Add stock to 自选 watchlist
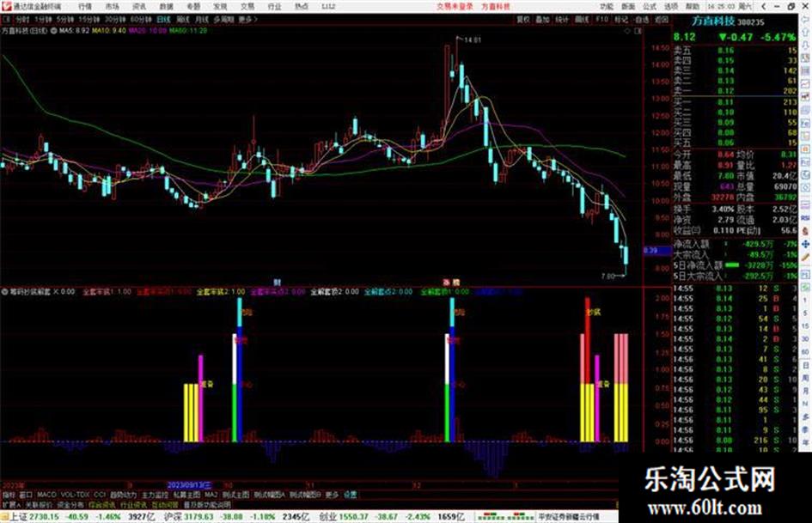 tap(641, 19)
